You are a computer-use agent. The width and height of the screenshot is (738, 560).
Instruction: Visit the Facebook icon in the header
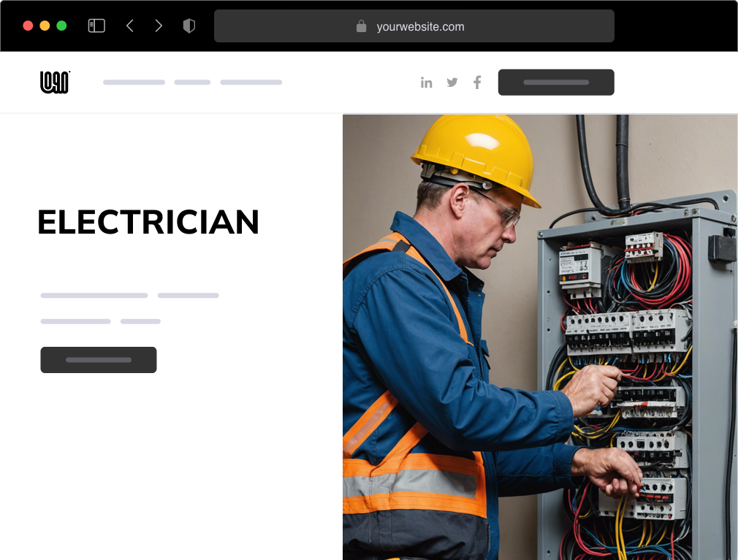click(477, 82)
